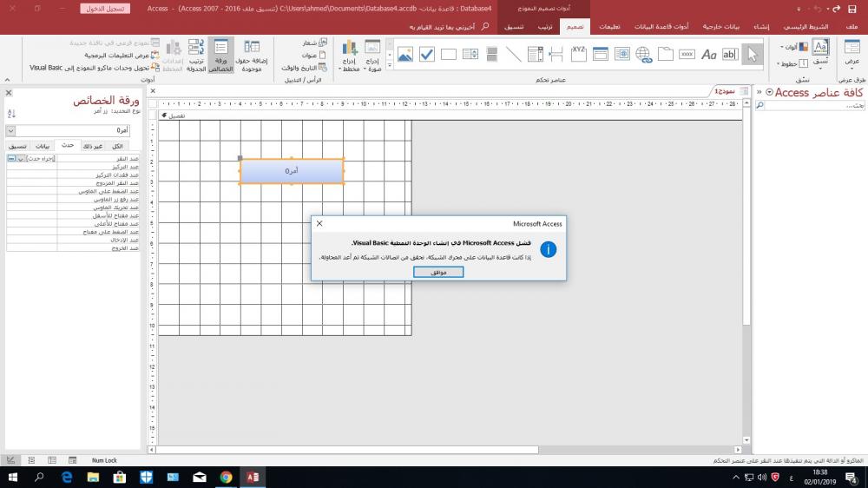Screen dimensions: 868x488
Task: Open Database Tools (أدوات قاعدة البيانات) tab
Action: (x=661, y=27)
